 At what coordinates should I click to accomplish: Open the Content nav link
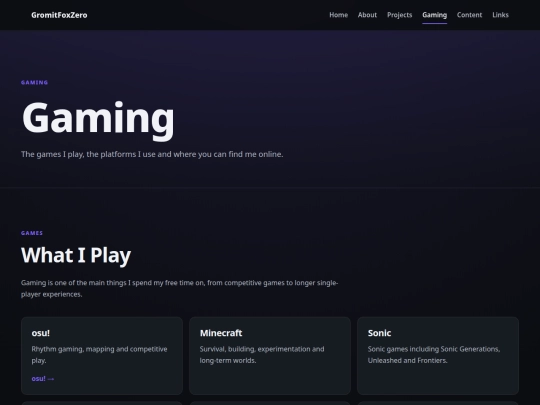coord(469,15)
